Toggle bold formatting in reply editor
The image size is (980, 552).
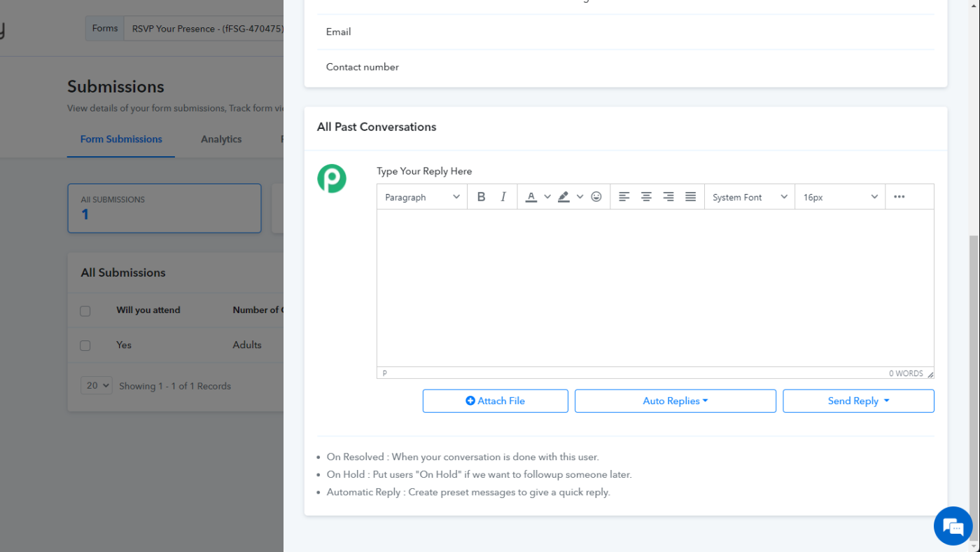click(481, 197)
